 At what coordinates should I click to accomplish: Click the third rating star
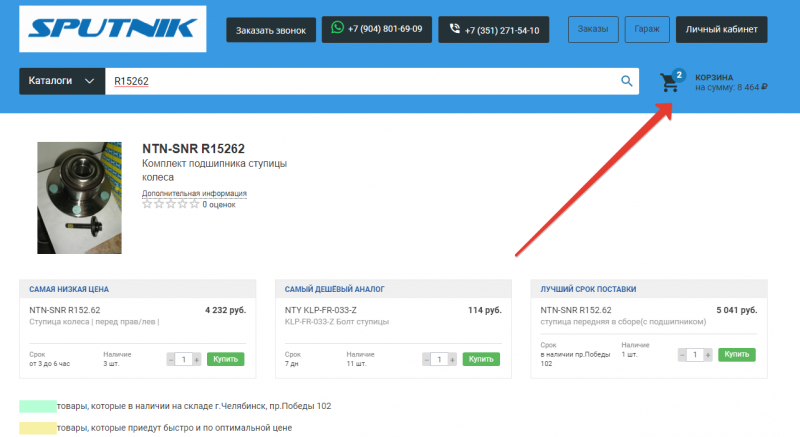(x=171, y=204)
